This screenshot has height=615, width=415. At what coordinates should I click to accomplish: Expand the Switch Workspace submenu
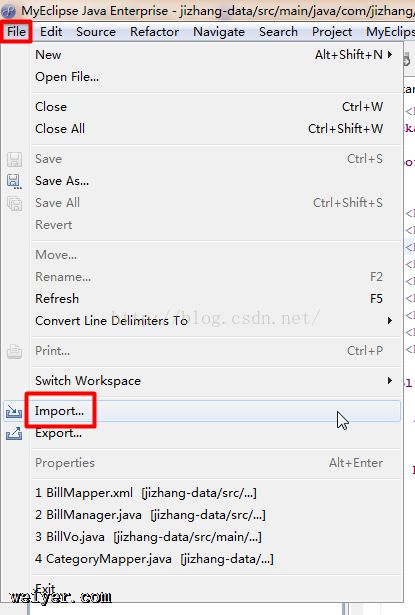click(390, 380)
